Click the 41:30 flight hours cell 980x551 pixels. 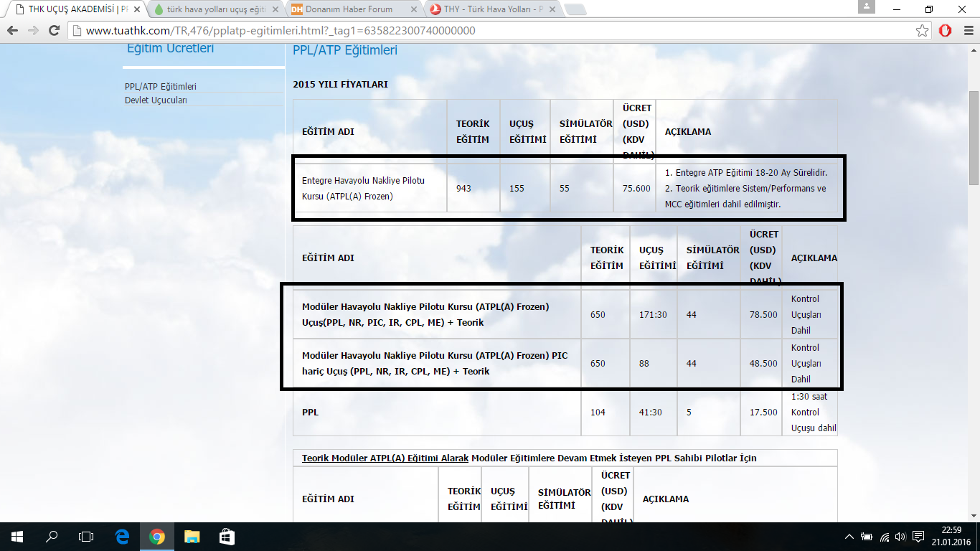[654, 413]
